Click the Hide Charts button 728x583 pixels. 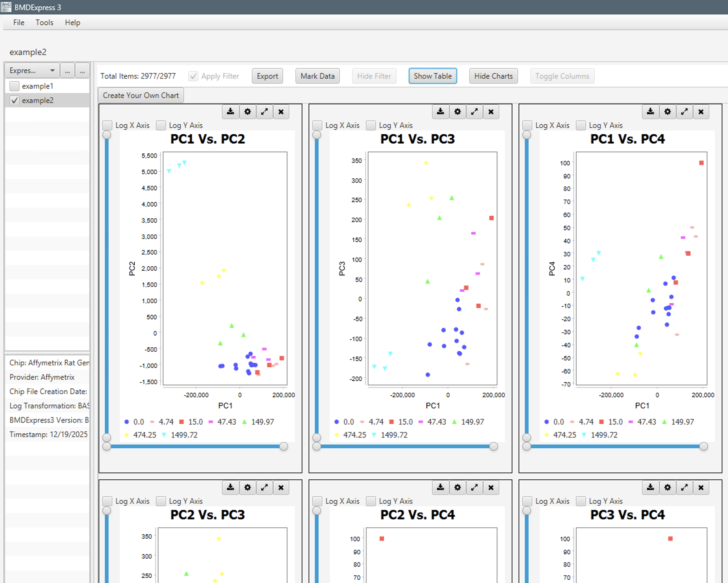[x=493, y=76]
